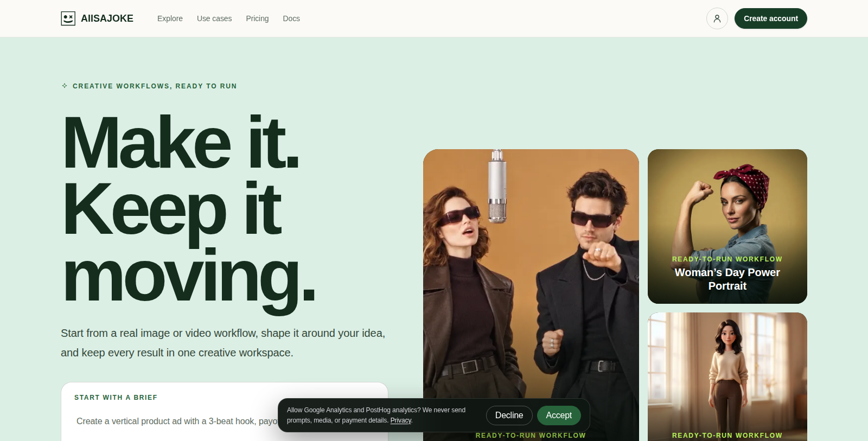Click the 'START WITH A BRIEF' label
This screenshot has height=441, width=868.
(x=116, y=398)
